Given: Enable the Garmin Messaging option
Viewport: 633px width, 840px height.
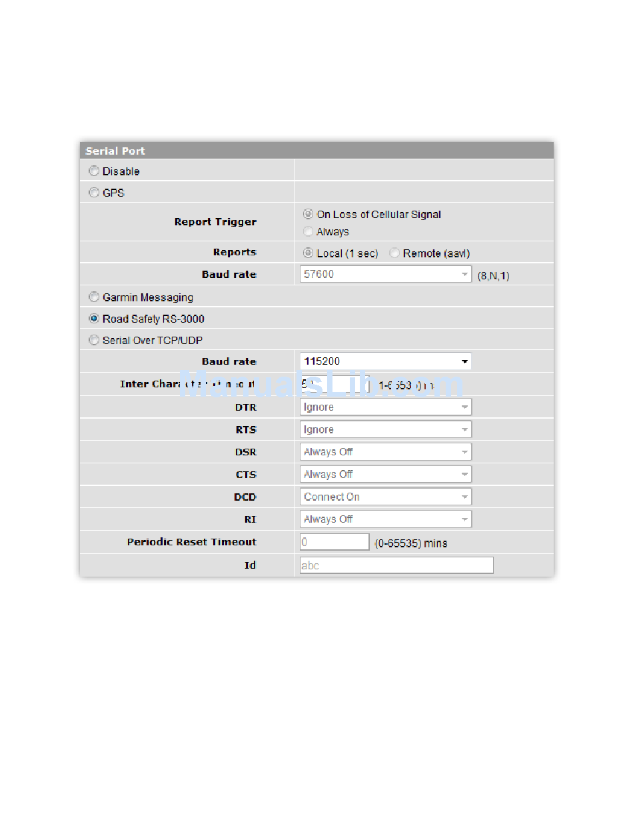Looking at the screenshot, I should click(x=94, y=297).
